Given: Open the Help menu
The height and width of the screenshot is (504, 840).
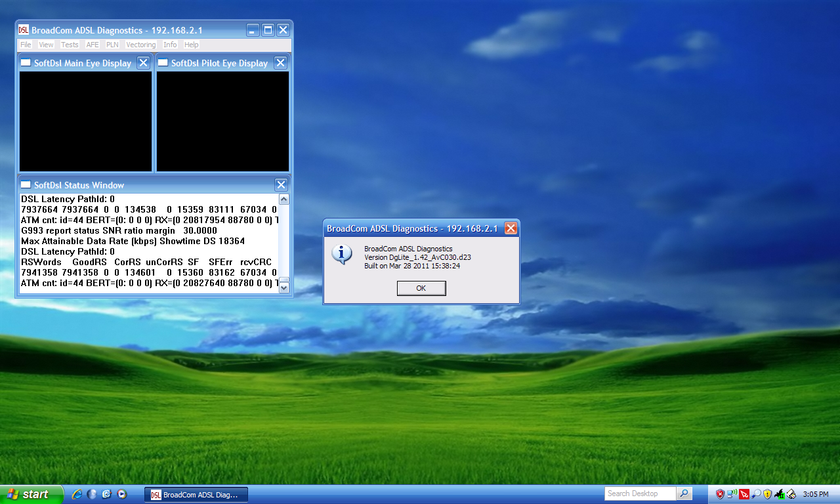Looking at the screenshot, I should [x=191, y=45].
